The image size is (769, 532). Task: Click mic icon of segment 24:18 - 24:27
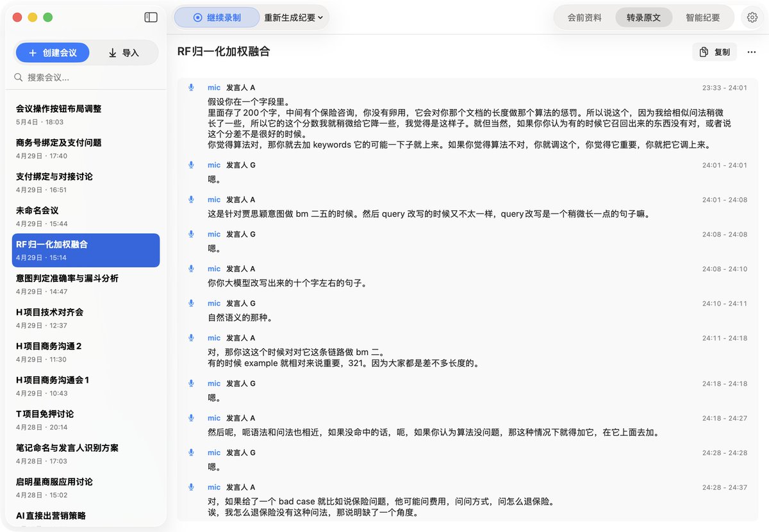[191, 419]
